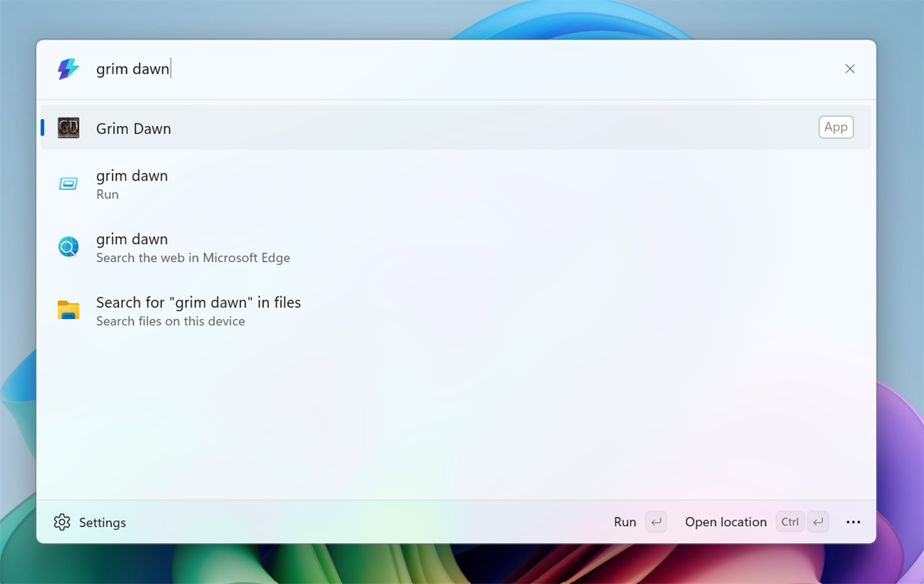Select the "grim dawn" Run result

tap(456, 184)
